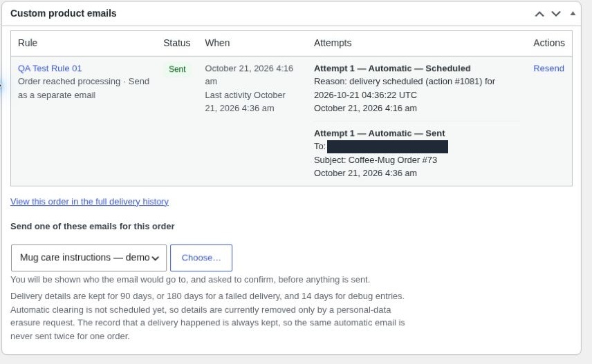Image resolution: width=592 pixels, height=364 pixels.
Task: View this order in the full delivery history
Action: (89, 202)
